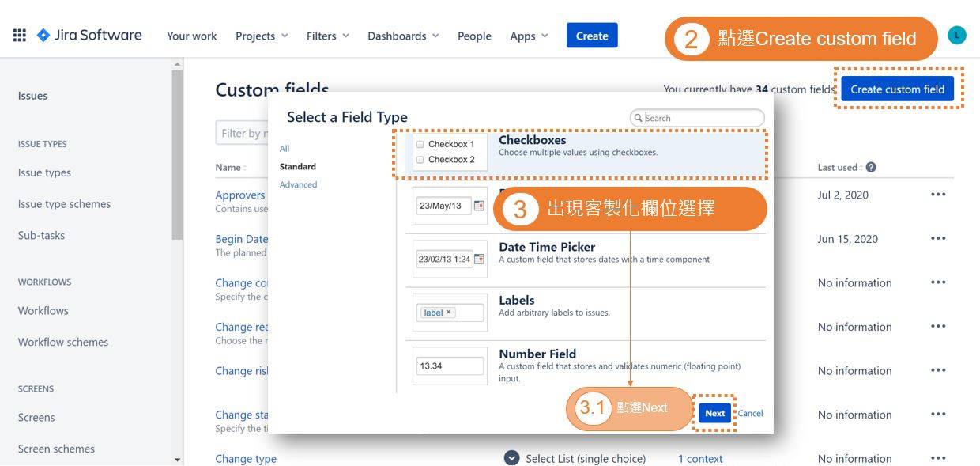The width and height of the screenshot is (980, 466).
Task: Choose the Number Field type
Action: (x=586, y=367)
